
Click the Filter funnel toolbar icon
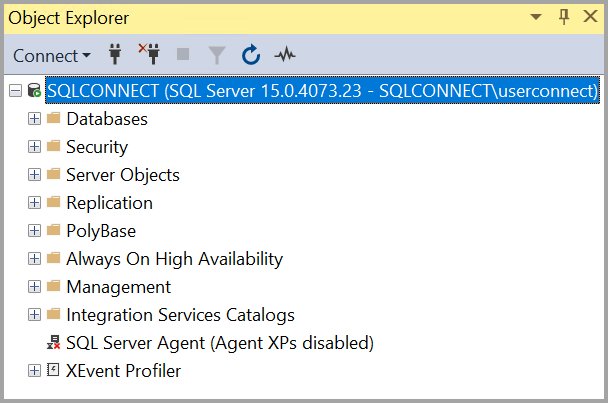217,55
